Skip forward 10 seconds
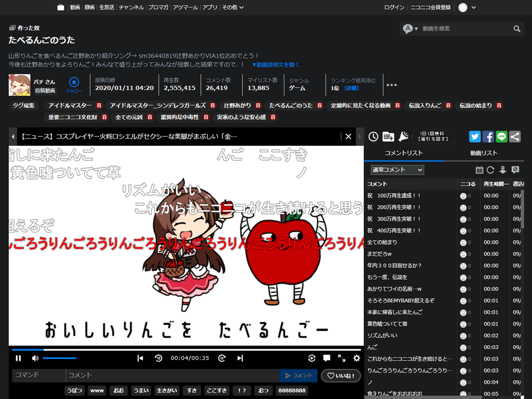The height and width of the screenshot is (399, 532). (x=222, y=358)
